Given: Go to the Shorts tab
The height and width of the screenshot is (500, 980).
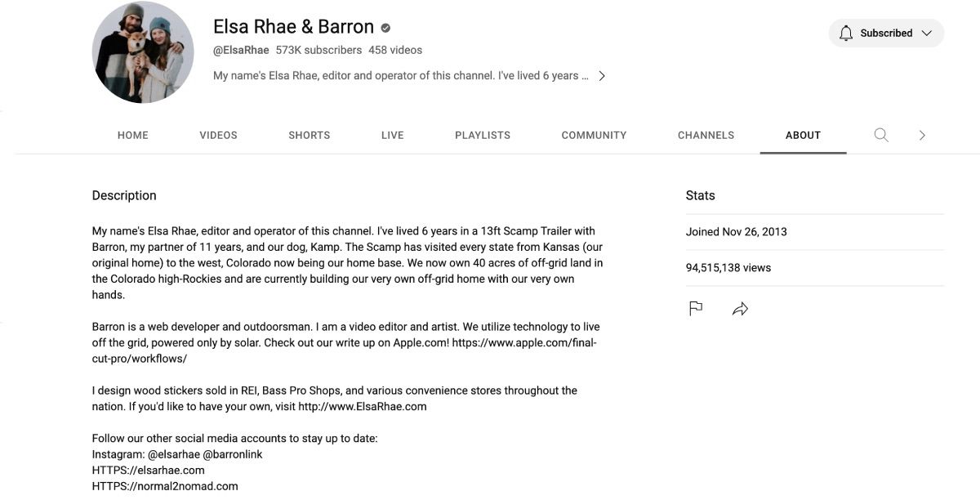Looking at the screenshot, I should (x=310, y=136).
